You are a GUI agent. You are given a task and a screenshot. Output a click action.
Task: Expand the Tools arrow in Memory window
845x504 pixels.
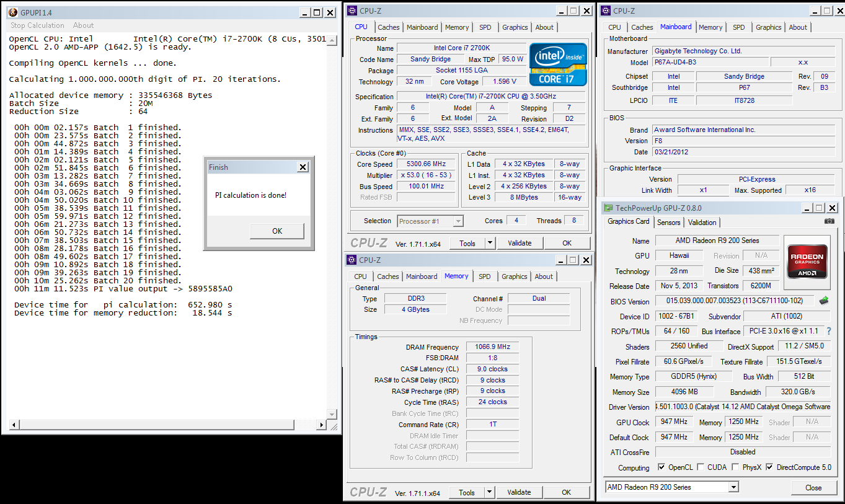(490, 493)
